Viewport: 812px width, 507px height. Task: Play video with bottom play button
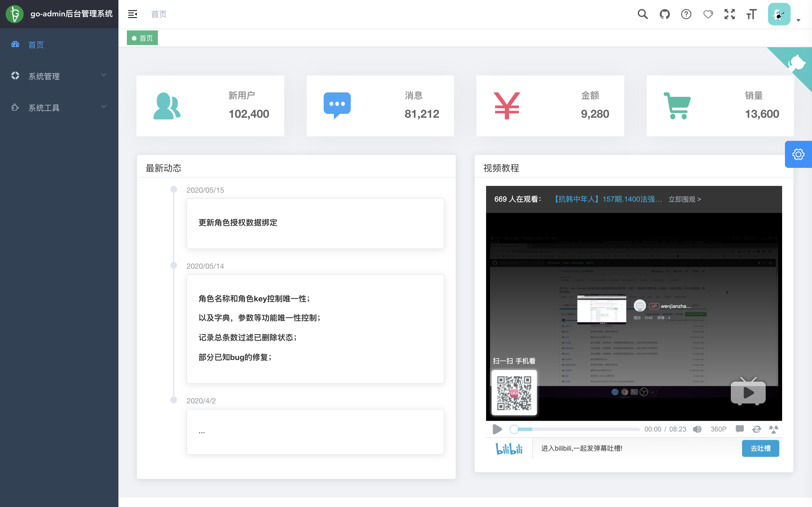click(497, 429)
